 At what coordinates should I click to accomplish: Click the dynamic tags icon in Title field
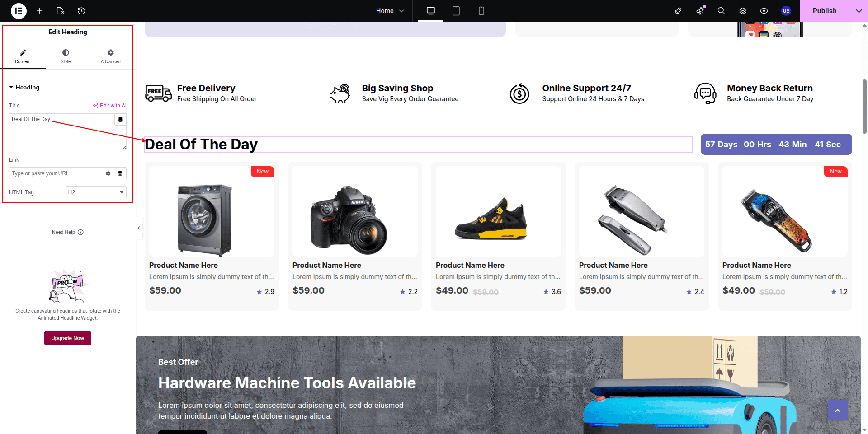(120, 120)
